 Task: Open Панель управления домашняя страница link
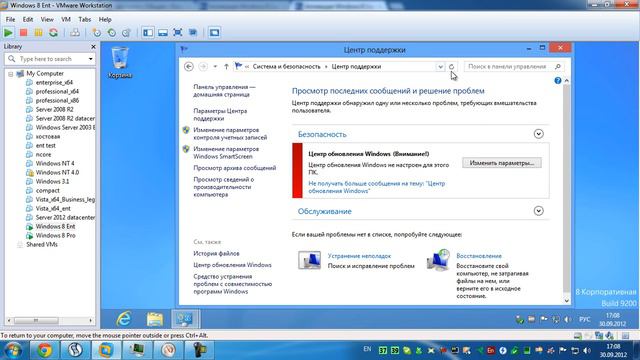point(224,91)
